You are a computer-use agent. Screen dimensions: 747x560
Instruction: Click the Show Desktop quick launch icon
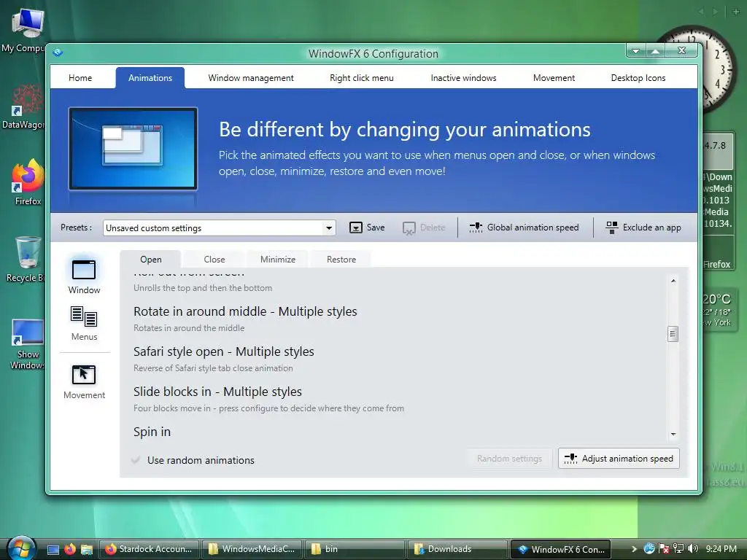click(x=53, y=550)
